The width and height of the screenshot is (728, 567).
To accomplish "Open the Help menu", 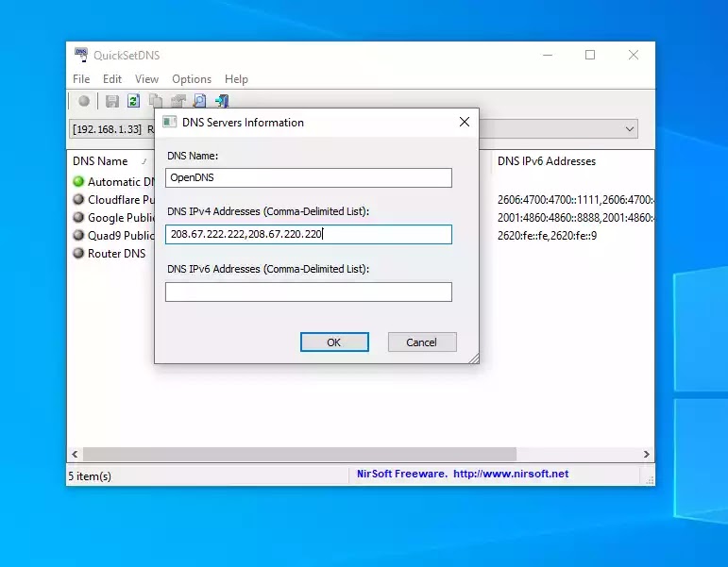I will click(x=236, y=79).
